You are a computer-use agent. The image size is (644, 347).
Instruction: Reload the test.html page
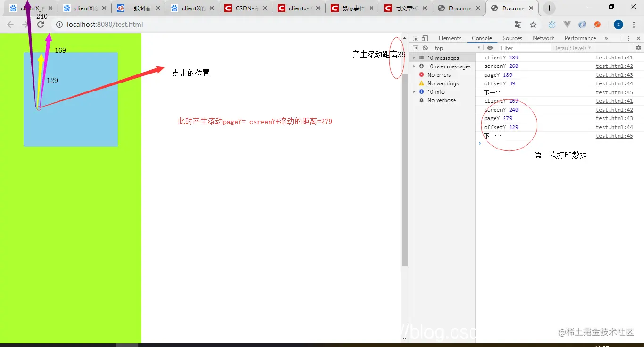tap(41, 24)
